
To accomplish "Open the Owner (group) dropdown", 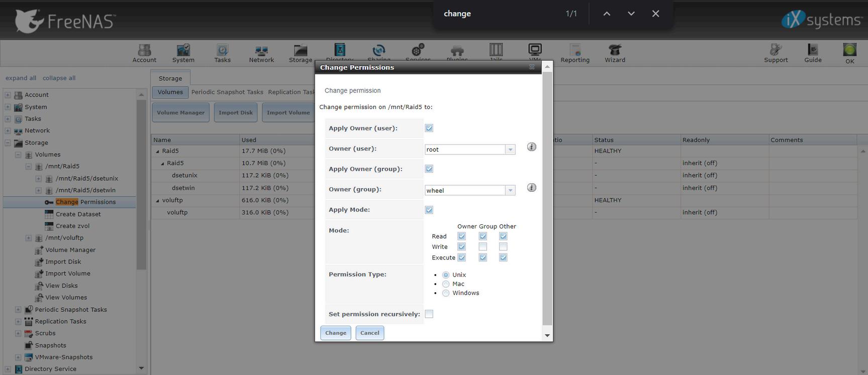I will pyautogui.click(x=510, y=190).
